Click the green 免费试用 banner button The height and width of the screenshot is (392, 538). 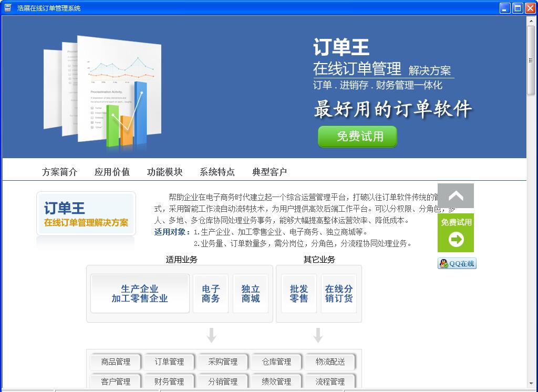357,136
